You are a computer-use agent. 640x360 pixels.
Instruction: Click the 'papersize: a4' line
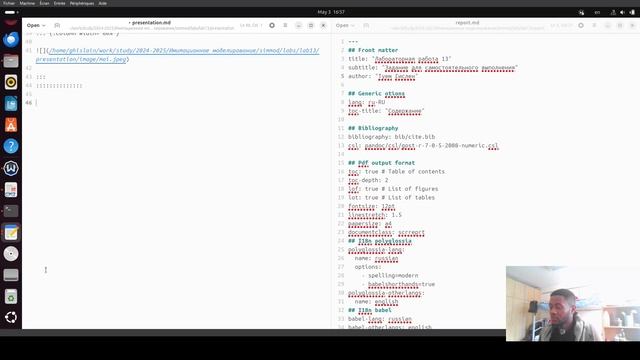(370, 224)
